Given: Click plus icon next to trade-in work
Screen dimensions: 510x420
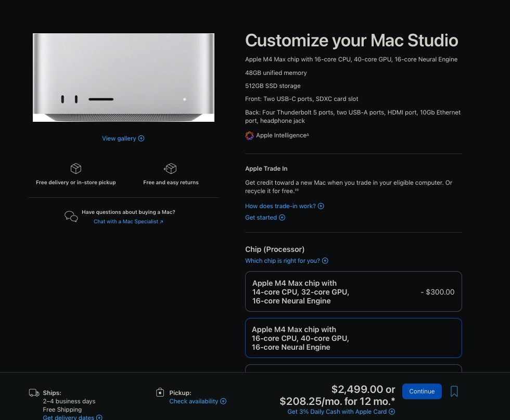Looking at the screenshot, I should click(321, 206).
